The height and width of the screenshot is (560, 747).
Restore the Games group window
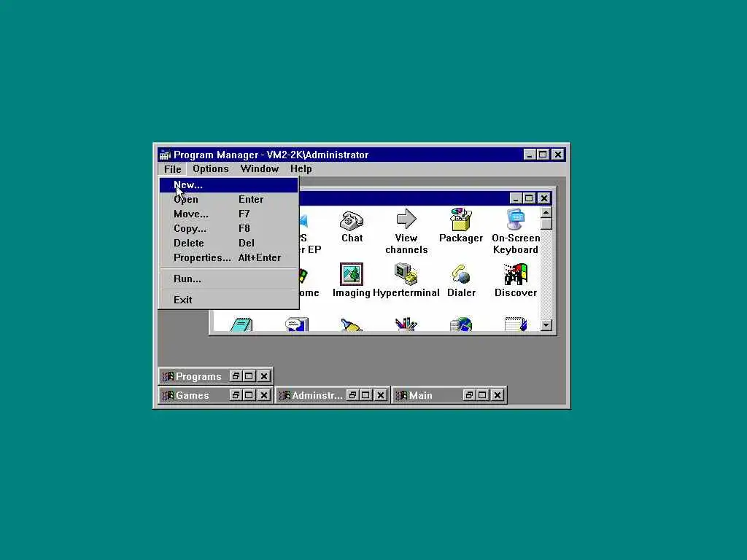[x=236, y=395]
